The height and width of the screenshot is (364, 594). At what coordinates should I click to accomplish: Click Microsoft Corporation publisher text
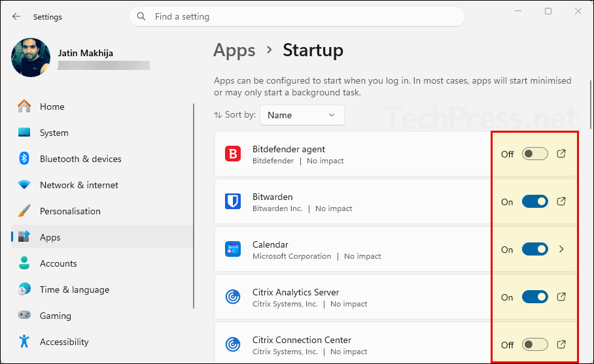pyautogui.click(x=292, y=256)
